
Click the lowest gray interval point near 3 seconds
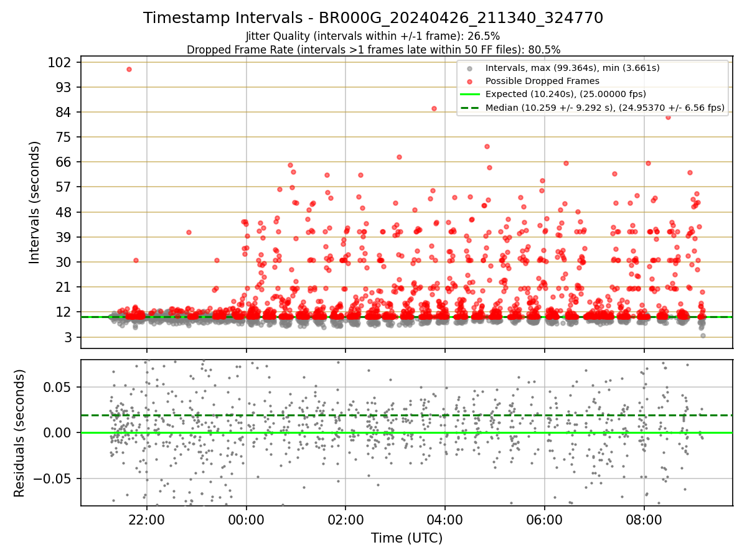(x=703, y=335)
